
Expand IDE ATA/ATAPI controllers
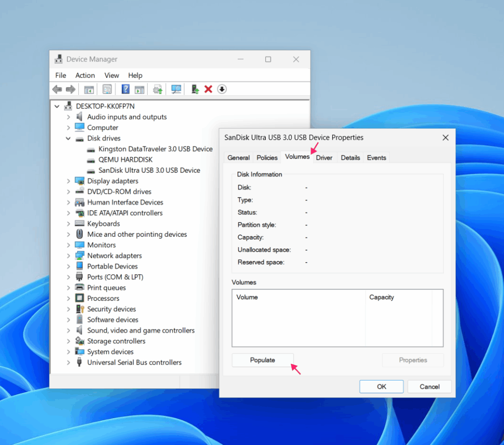coord(68,213)
